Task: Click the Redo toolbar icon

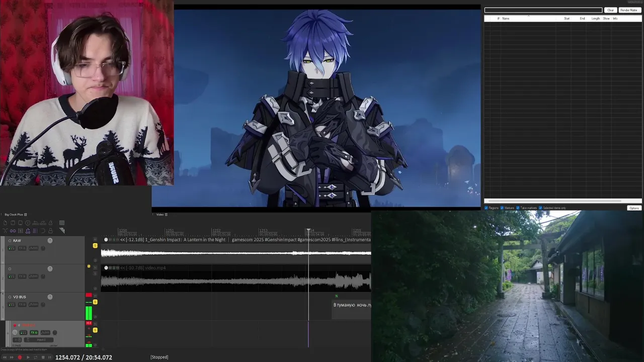Action: click(43, 223)
